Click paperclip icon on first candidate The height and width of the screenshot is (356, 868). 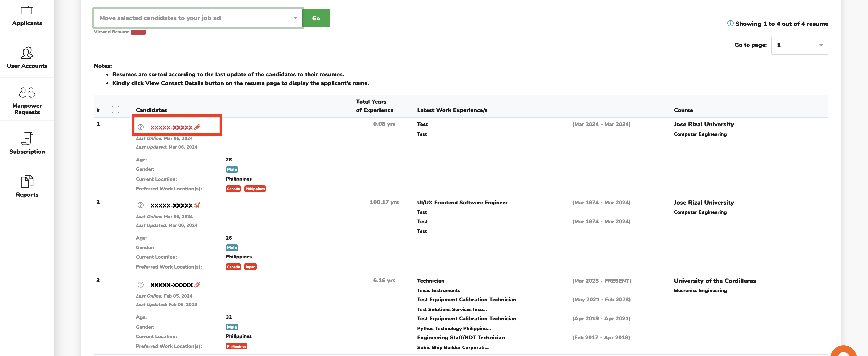click(197, 127)
